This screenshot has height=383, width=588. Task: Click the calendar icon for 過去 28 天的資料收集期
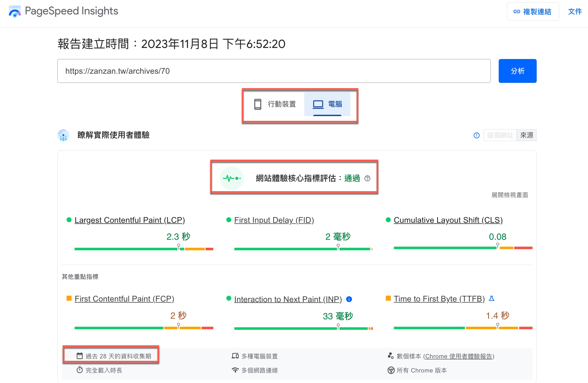[x=80, y=356]
